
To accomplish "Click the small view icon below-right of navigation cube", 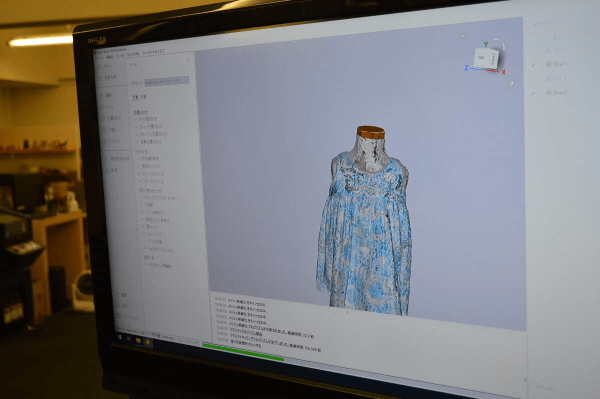I will pyautogui.click(x=510, y=82).
